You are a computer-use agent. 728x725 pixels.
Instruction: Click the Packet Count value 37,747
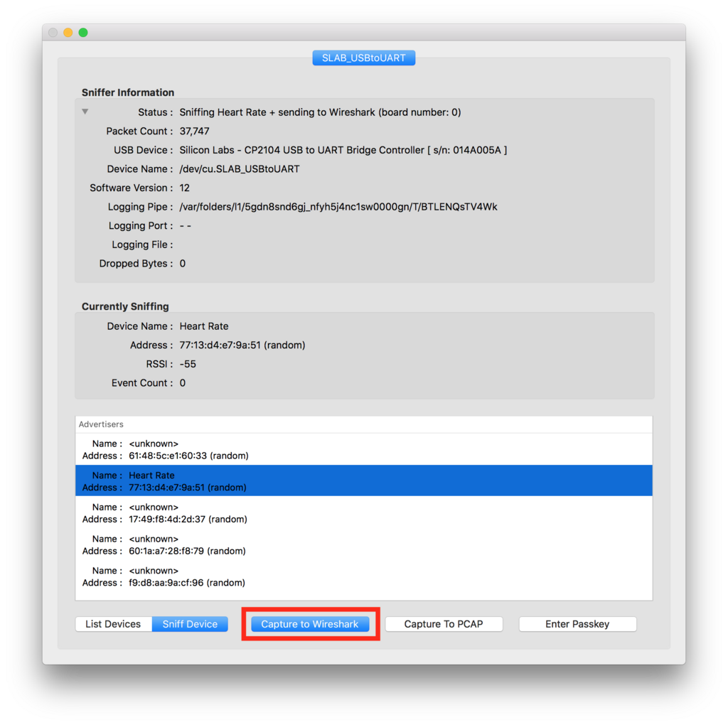[x=195, y=131]
